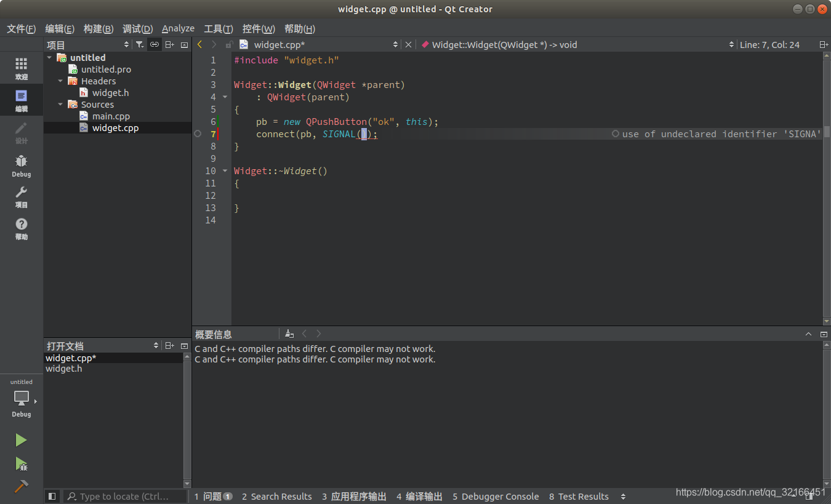Clear the general messages pane with the broom
Screen dimensions: 831x504
[289, 334]
